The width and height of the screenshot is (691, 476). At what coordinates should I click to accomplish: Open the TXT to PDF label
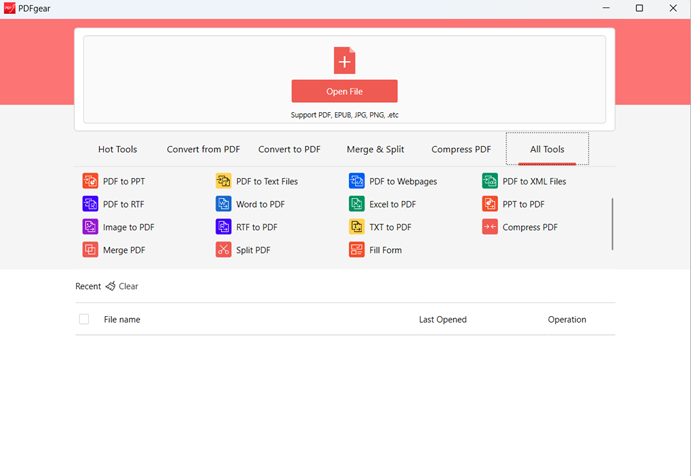tap(390, 227)
